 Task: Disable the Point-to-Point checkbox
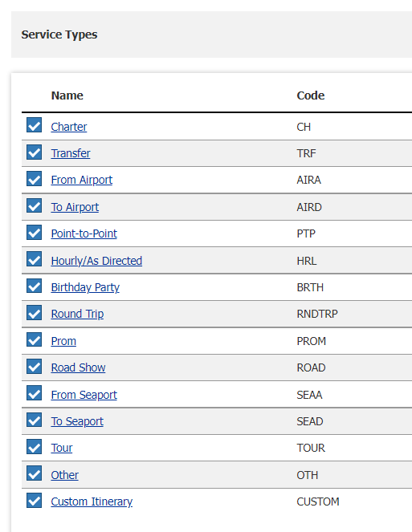pyautogui.click(x=34, y=232)
